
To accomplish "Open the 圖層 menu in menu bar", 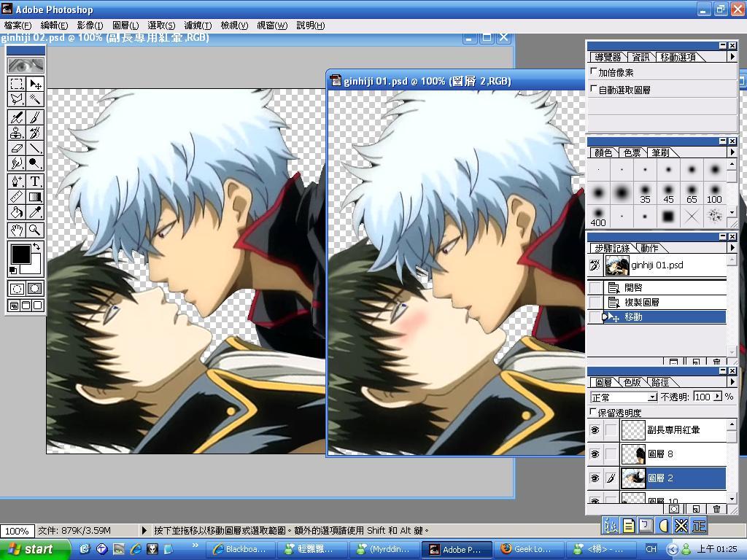I will 125,26.
